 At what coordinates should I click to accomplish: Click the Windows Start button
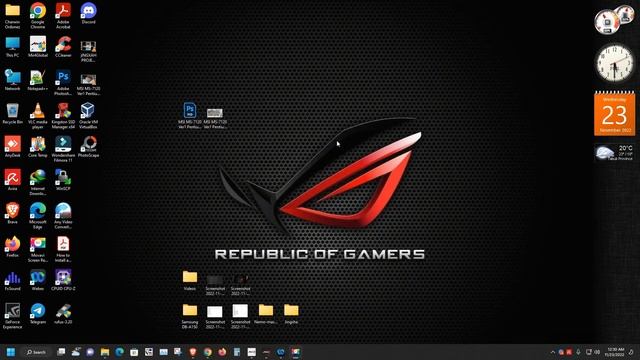pos(11,352)
